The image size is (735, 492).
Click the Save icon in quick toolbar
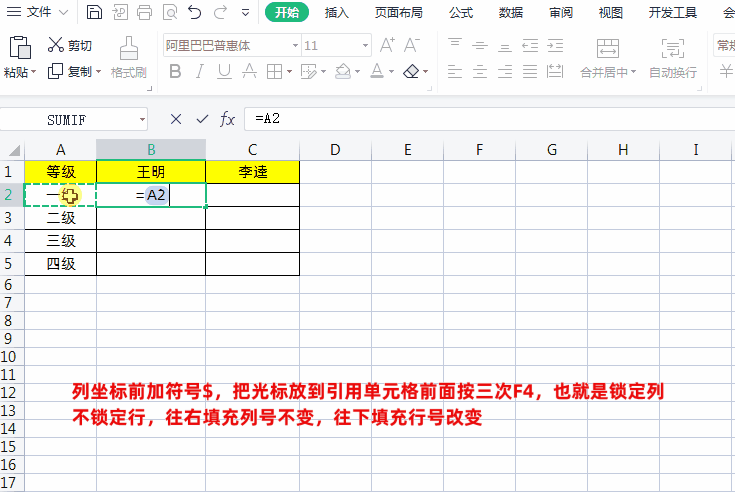94,12
